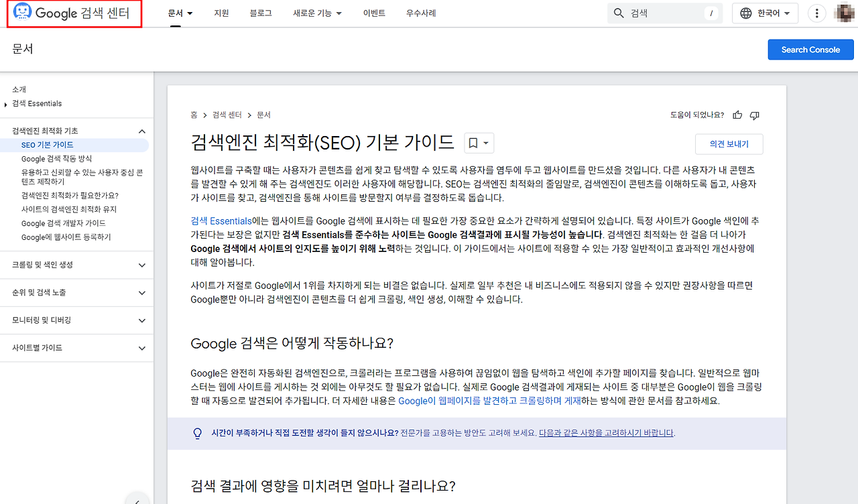Expand the 크롤링 및 색인 생성 section

coord(141,265)
